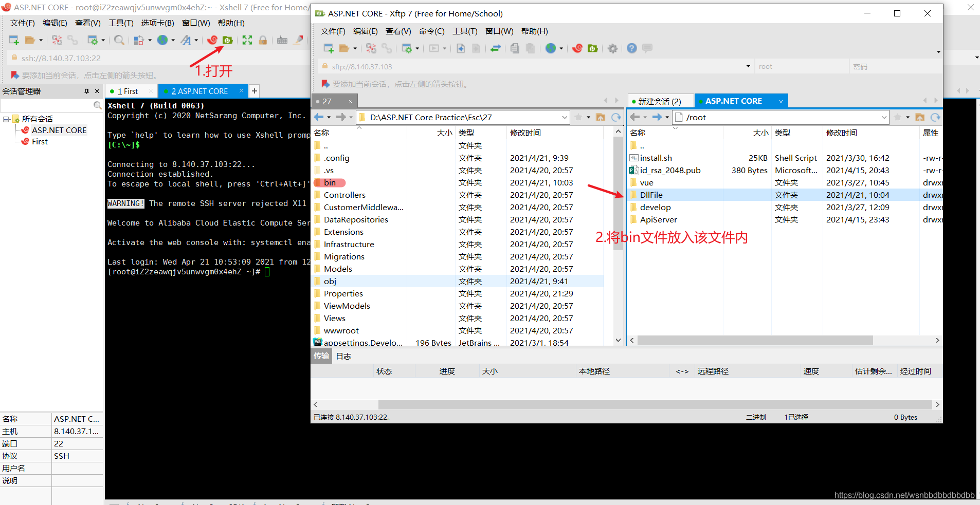
Task: Expand remote path dropdown /root
Action: [x=884, y=117]
